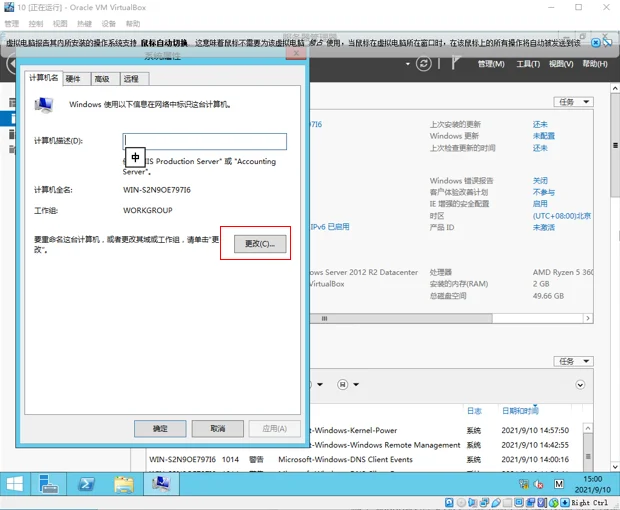Image resolution: width=620 pixels, height=510 pixels.
Task: Click the VirtualBox network adapters status icon
Action: point(484,502)
